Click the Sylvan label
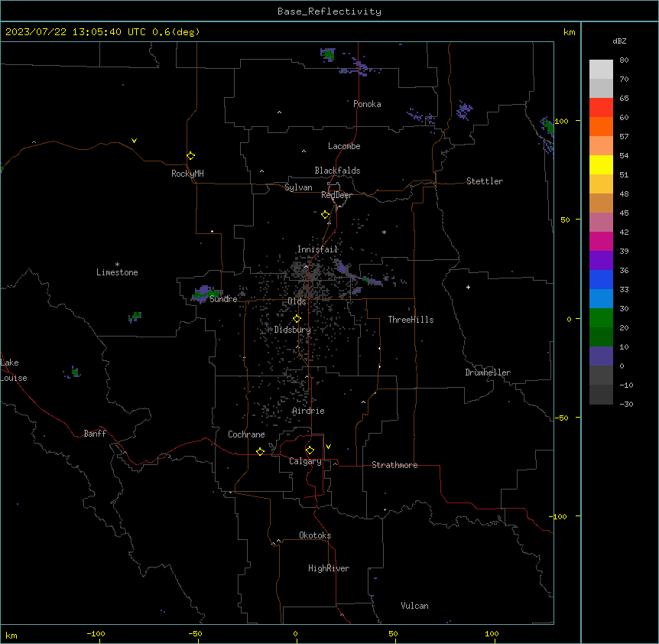The image size is (659, 644). coord(298,187)
